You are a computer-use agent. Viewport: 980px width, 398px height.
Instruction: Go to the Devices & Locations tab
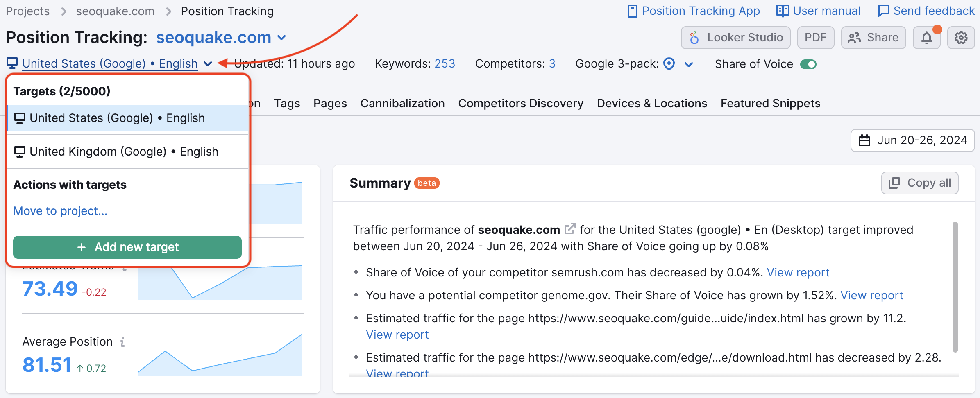(x=652, y=103)
